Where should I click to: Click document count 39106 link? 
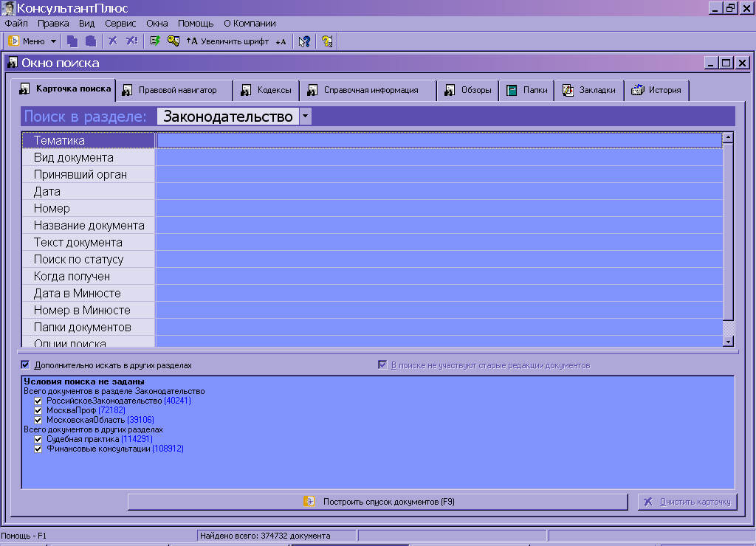coord(141,421)
